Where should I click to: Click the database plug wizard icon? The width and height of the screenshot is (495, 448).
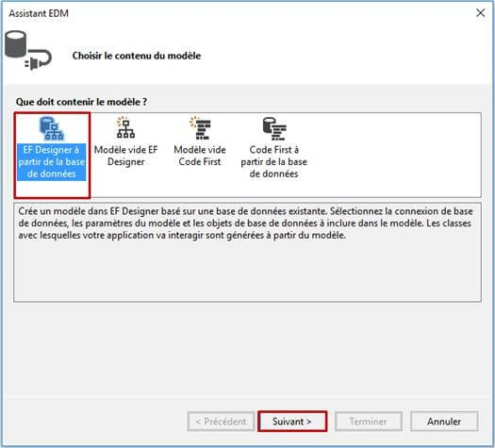[x=28, y=50]
